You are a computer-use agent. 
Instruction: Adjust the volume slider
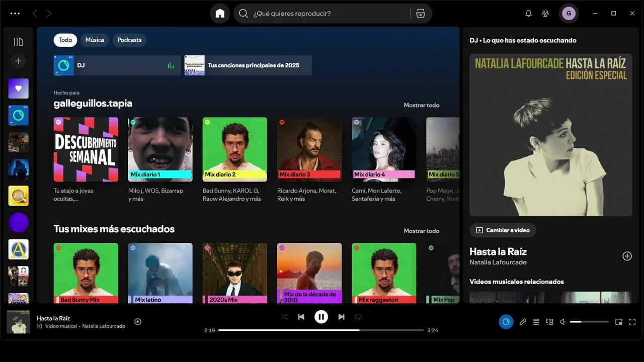(589, 322)
